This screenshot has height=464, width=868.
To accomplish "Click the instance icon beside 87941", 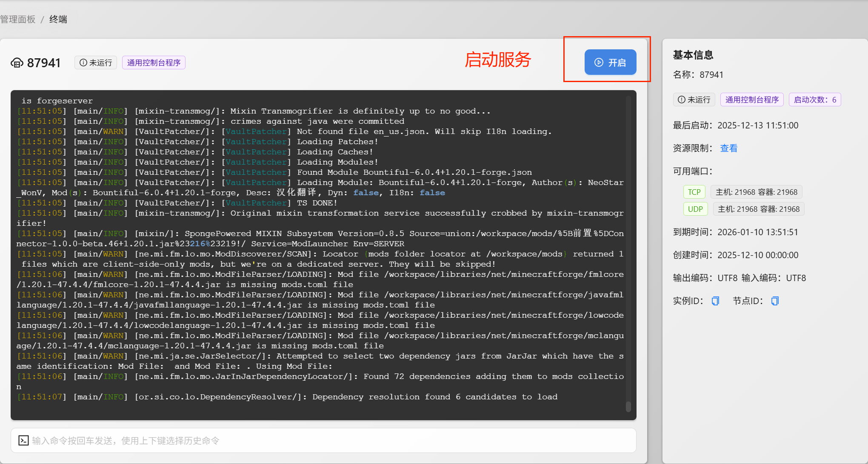I will pos(17,63).
